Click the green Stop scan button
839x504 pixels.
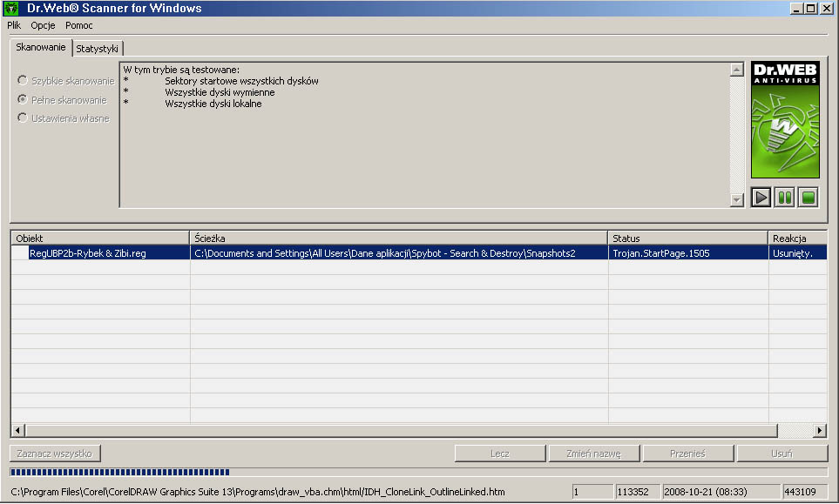pos(809,198)
